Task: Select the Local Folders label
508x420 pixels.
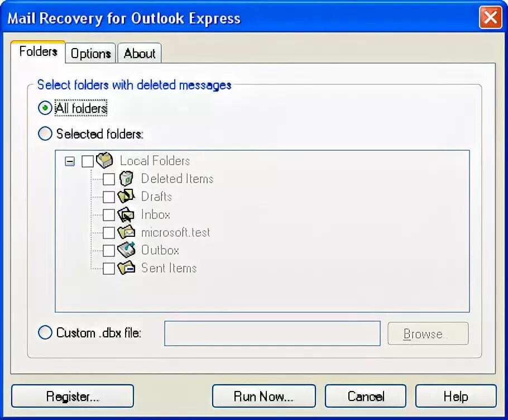Action: tap(155, 161)
